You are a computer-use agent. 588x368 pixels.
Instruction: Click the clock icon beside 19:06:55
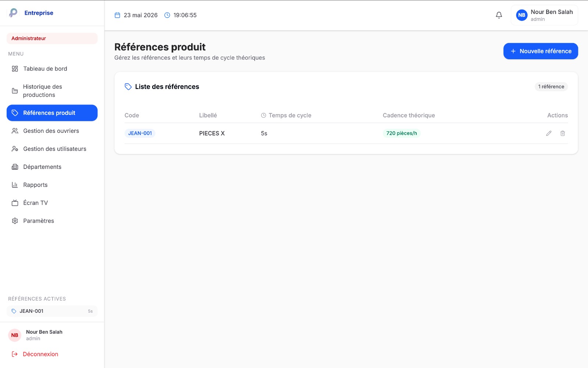tap(167, 15)
